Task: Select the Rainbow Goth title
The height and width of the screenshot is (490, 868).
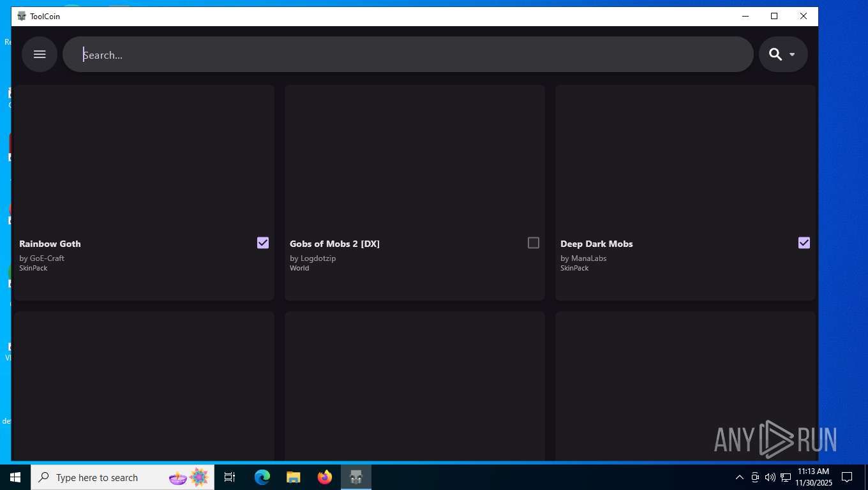Action: (50, 244)
